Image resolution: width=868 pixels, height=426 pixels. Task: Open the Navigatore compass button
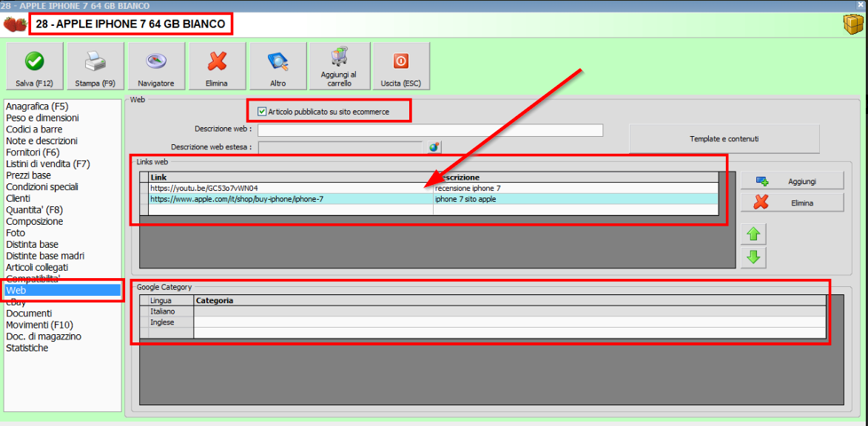click(156, 66)
